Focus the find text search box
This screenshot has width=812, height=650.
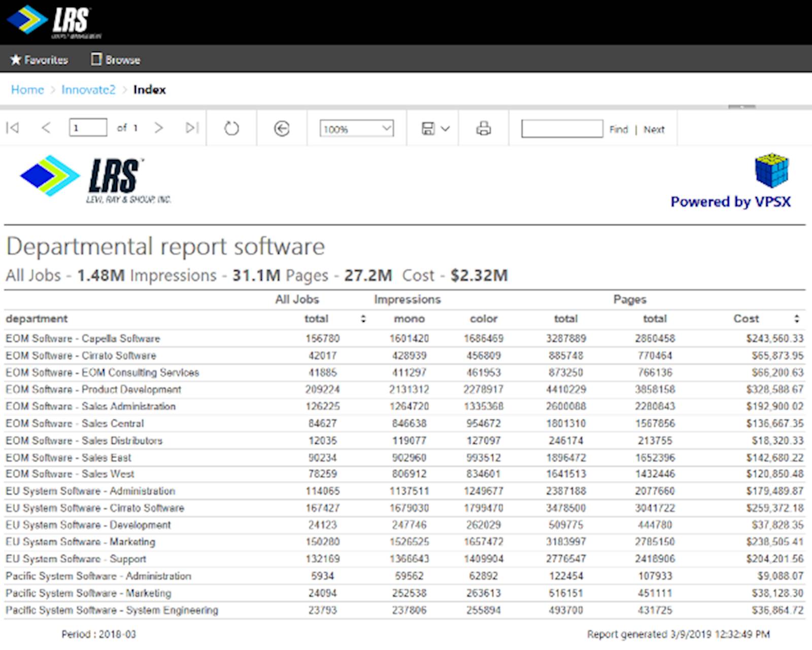[x=562, y=129]
